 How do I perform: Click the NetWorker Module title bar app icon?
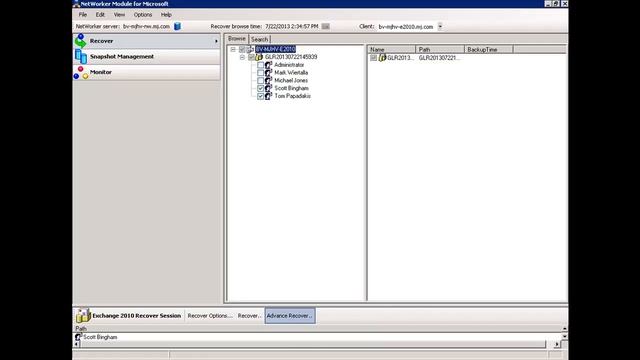pyautogui.click(x=76, y=4)
